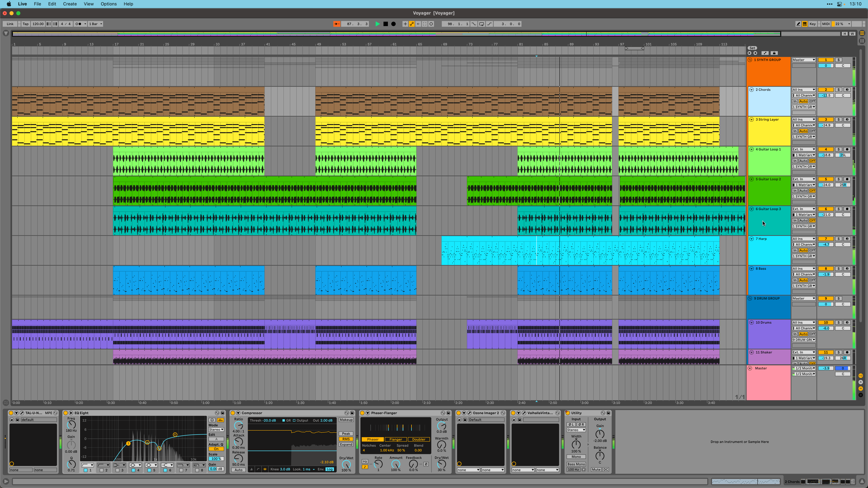The height and width of the screenshot is (488, 868).
Task: Fold the 7 Harp track using its arrow
Action: 751,239
